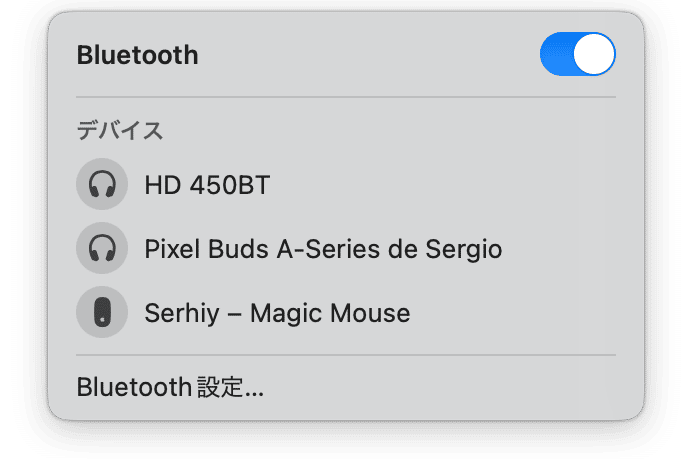Click the headphones icon beside HD 450BT
The height and width of the screenshot is (476, 692).
pos(102,184)
